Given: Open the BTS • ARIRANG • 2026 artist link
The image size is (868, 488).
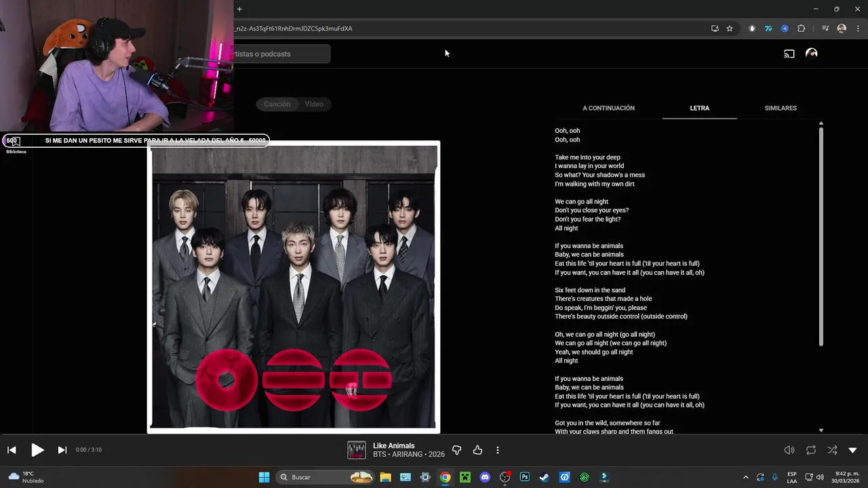Looking at the screenshot, I should [x=409, y=454].
